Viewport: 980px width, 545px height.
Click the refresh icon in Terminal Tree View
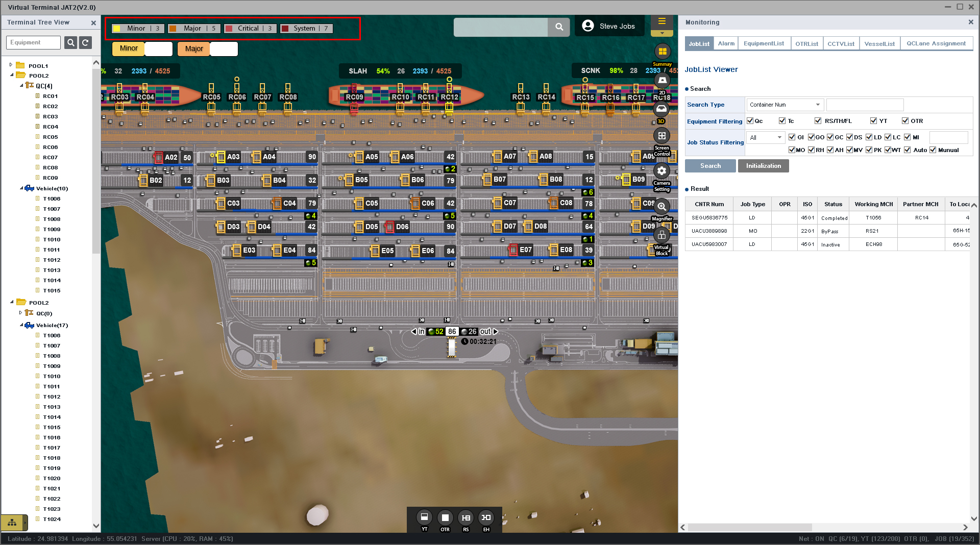(86, 43)
